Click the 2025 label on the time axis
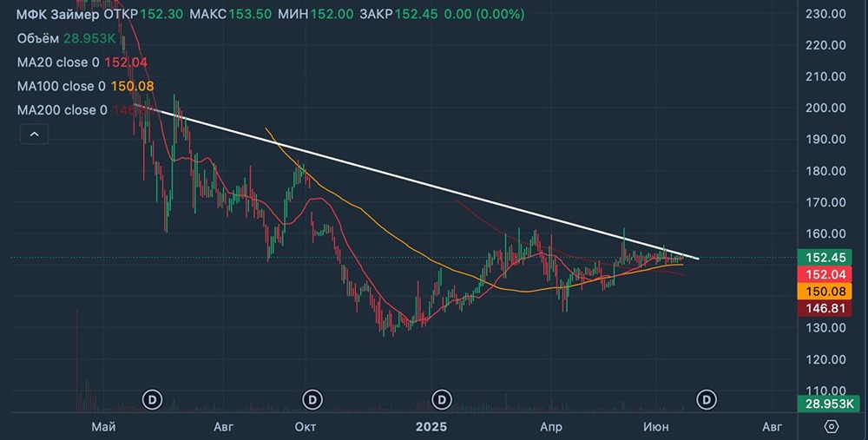Image resolution: width=868 pixels, height=440 pixels. tap(431, 427)
